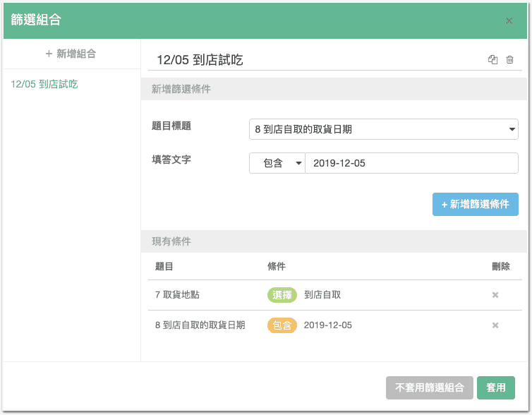Remove the 8 到店自取的取貨日期 condition

tap(495, 325)
